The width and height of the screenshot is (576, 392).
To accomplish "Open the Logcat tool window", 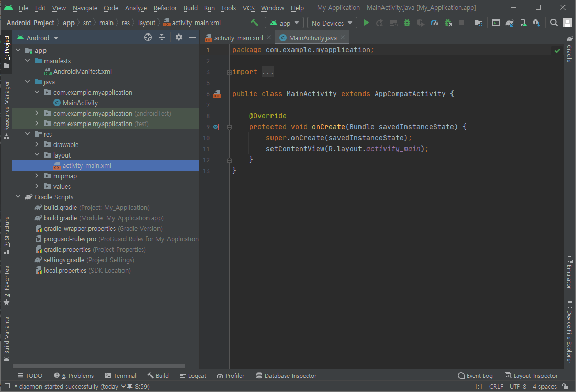I will coord(193,376).
